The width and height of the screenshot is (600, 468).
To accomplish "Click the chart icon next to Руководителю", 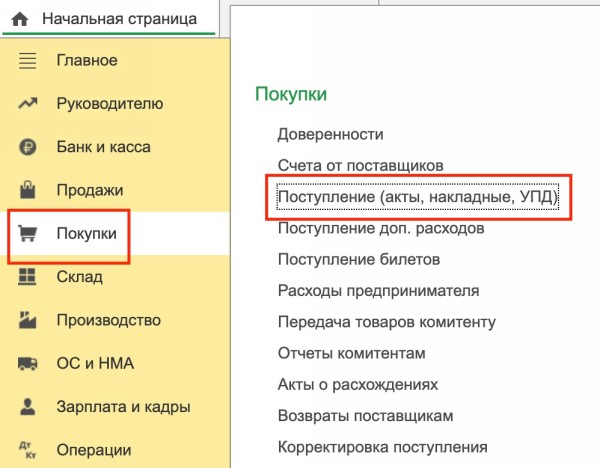I will [28, 104].
